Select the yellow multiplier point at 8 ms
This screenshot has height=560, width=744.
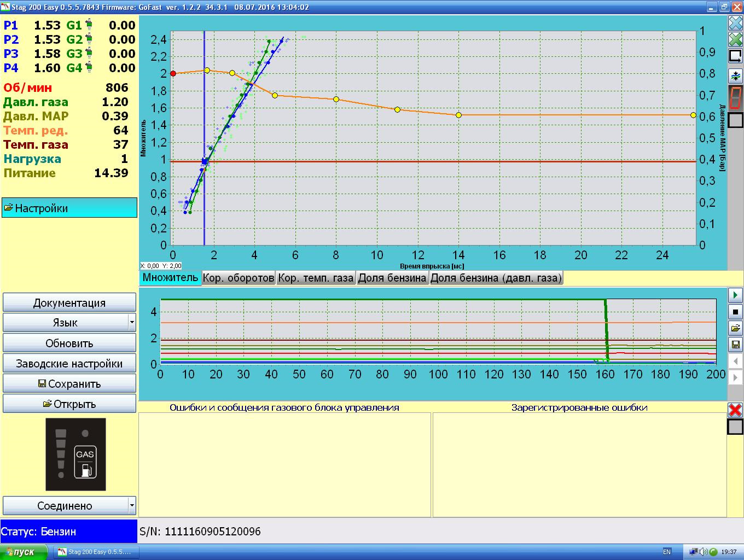(x=336, y=99)
